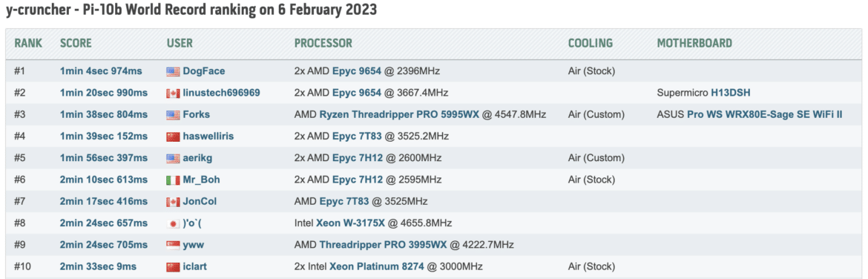Click the USER column header
This screenshot has height=279, width=868.
(180, 43)
